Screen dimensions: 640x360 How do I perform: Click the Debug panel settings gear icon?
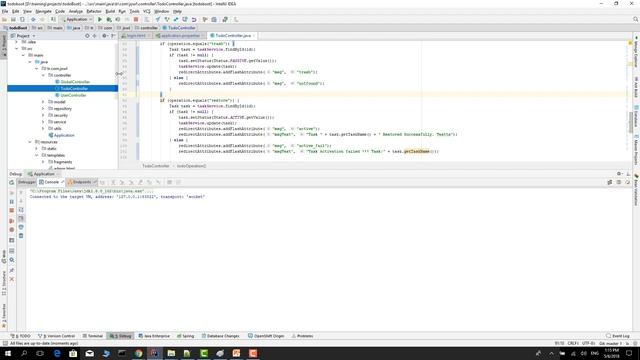[x=619, y=174]
